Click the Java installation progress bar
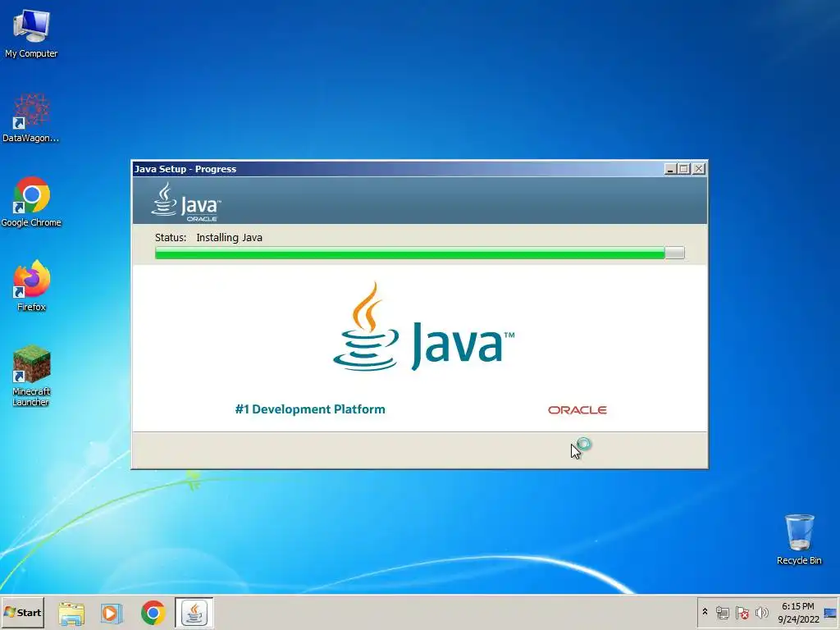Screen dimensions: 840x630 click(x=419, y=253)
